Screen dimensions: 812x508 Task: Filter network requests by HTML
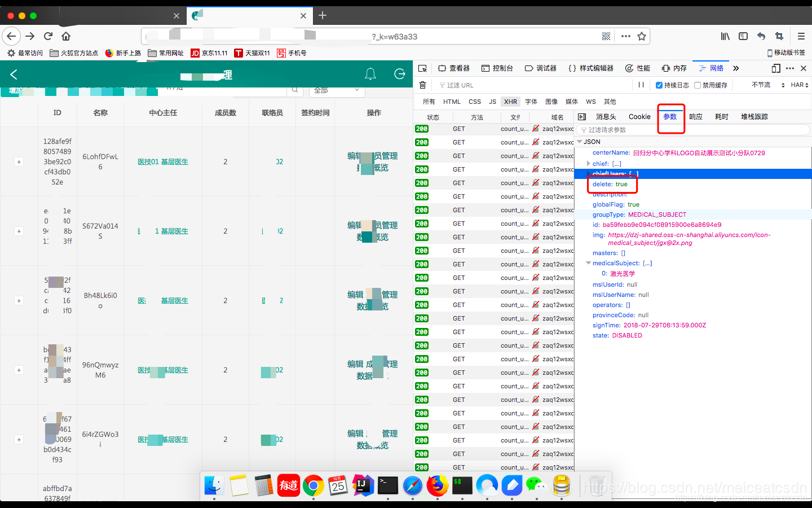coord(452,102)
